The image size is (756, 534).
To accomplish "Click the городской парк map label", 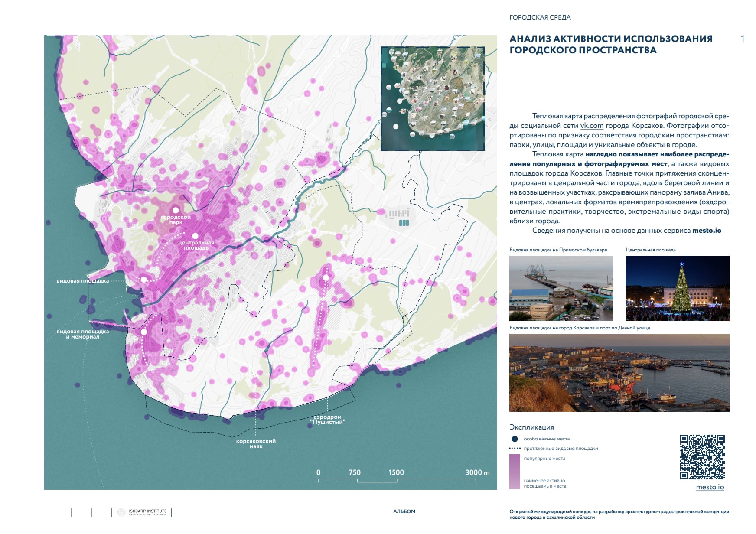I will pyautogui.click(x=176, y=220).
